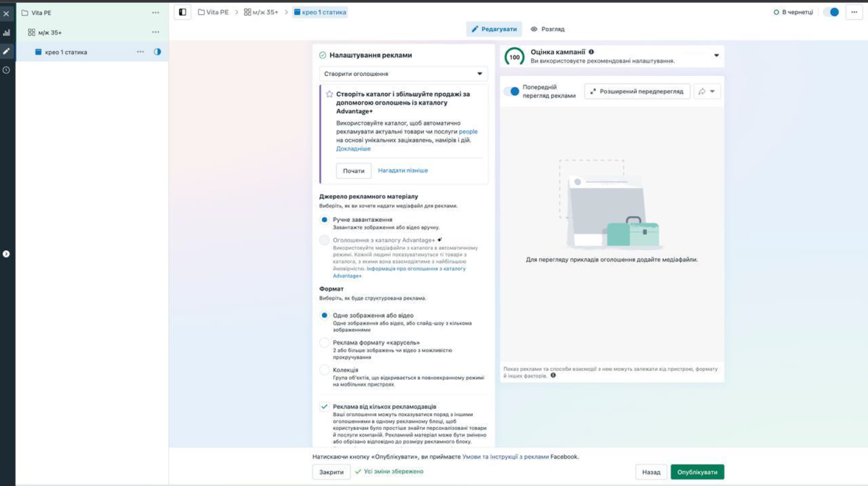Toggle Попередній перегляд реклами switch
868x486 pixels.
click(512, 91)
